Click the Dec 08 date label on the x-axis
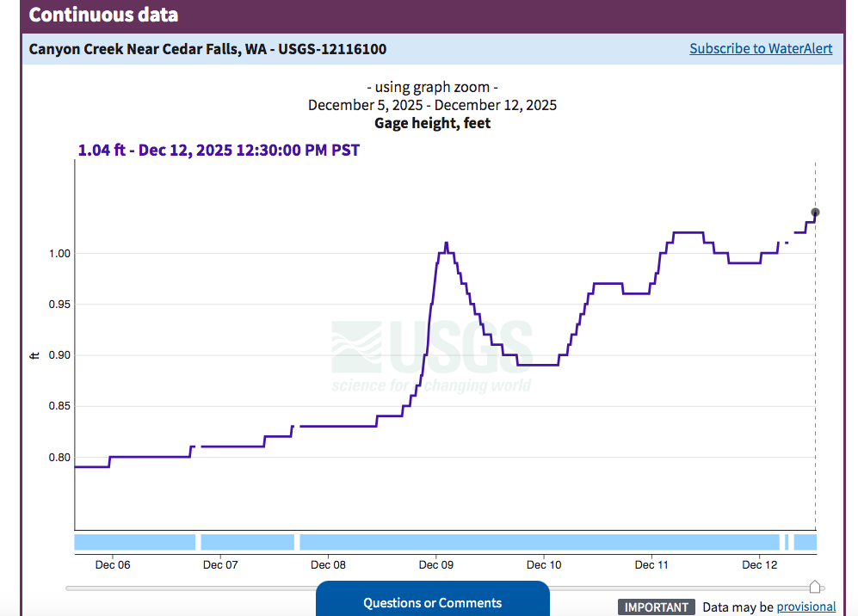858x616 pixels. click(x=328, y=565)
